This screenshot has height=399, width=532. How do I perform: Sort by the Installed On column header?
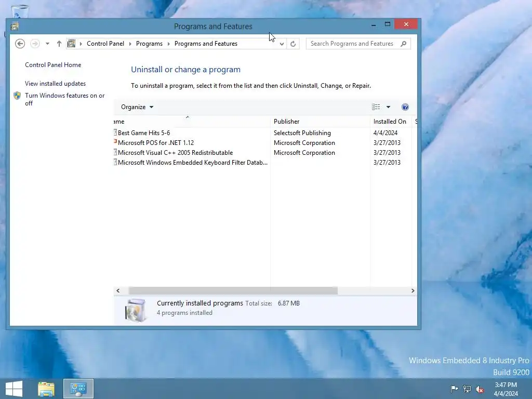point(391,122)
